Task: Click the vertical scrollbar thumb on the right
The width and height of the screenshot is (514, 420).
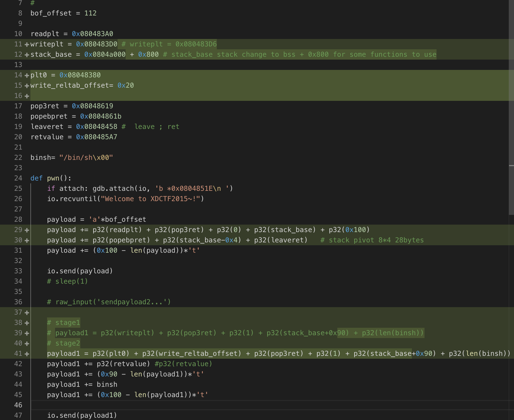Action: (511, 107)
